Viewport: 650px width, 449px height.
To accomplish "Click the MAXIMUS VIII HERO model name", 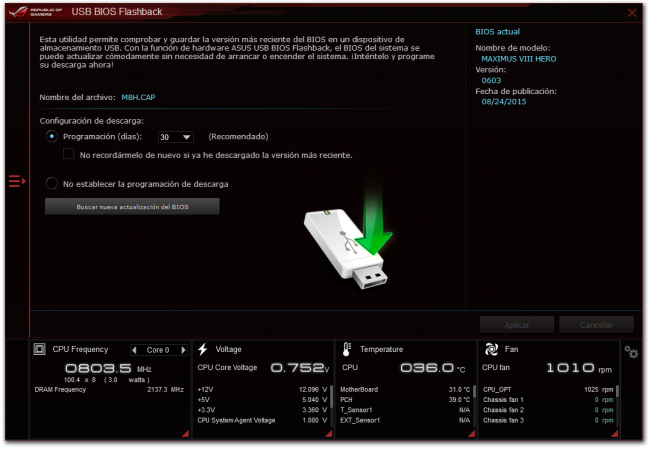I will (x=519, y=59).
